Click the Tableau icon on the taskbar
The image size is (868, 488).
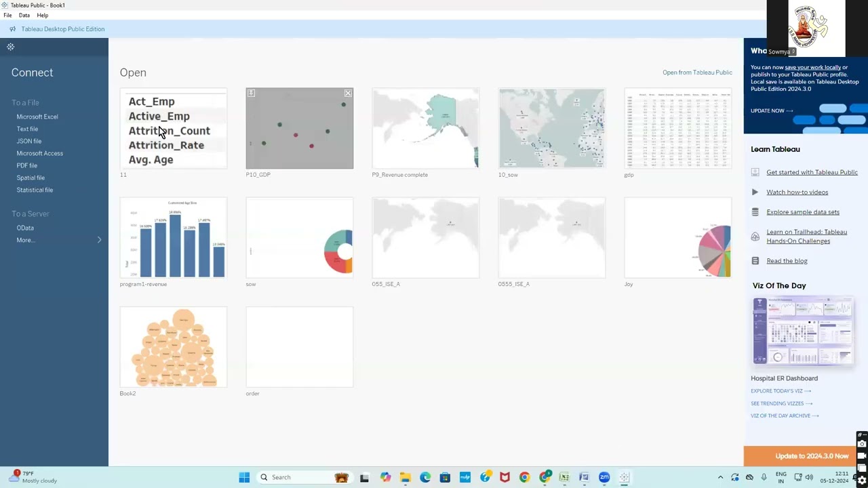[624, 477]
